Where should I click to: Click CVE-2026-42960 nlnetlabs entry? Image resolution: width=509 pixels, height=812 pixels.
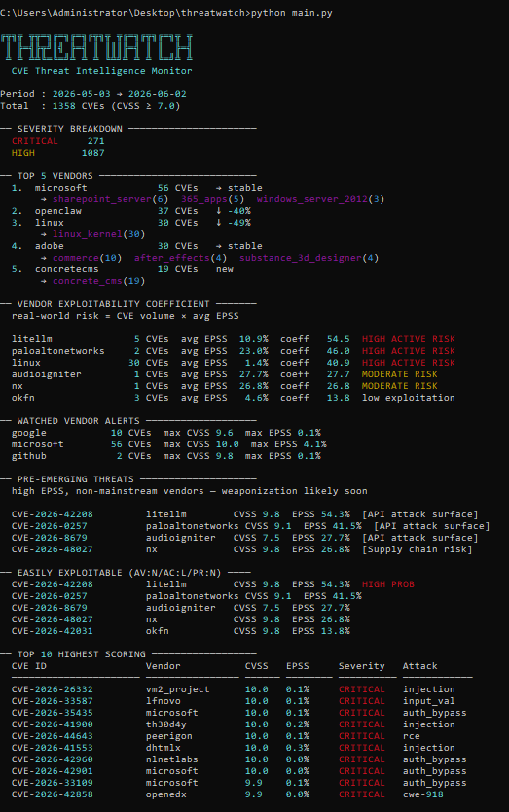pos(53,759)
